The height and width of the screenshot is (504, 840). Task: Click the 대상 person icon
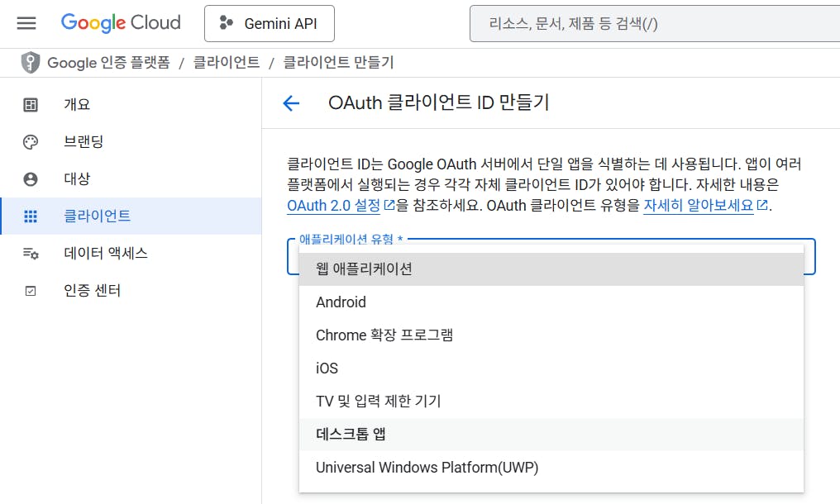[x=31, y=179]
